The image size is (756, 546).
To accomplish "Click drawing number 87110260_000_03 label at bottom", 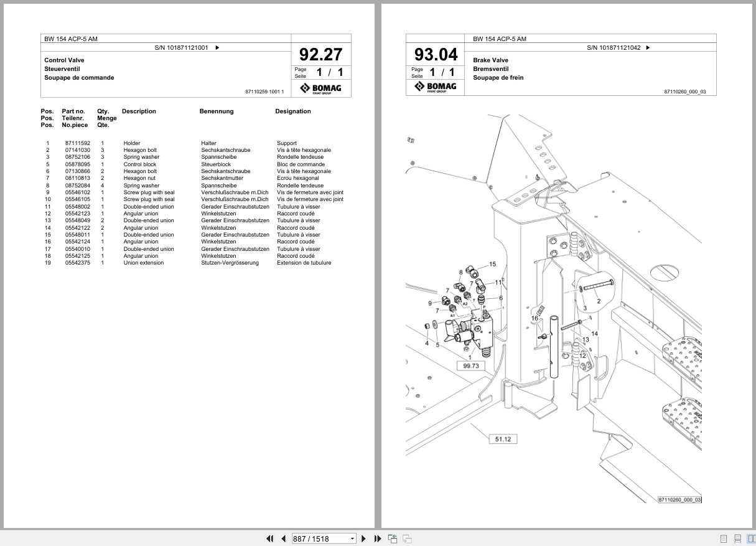I will (679, 499).
